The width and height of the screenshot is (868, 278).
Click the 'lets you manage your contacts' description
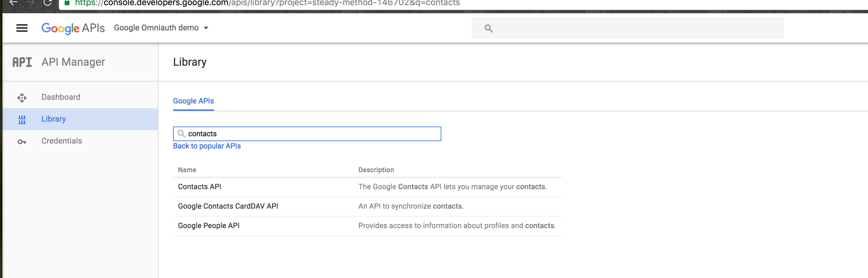pos(452,187)
